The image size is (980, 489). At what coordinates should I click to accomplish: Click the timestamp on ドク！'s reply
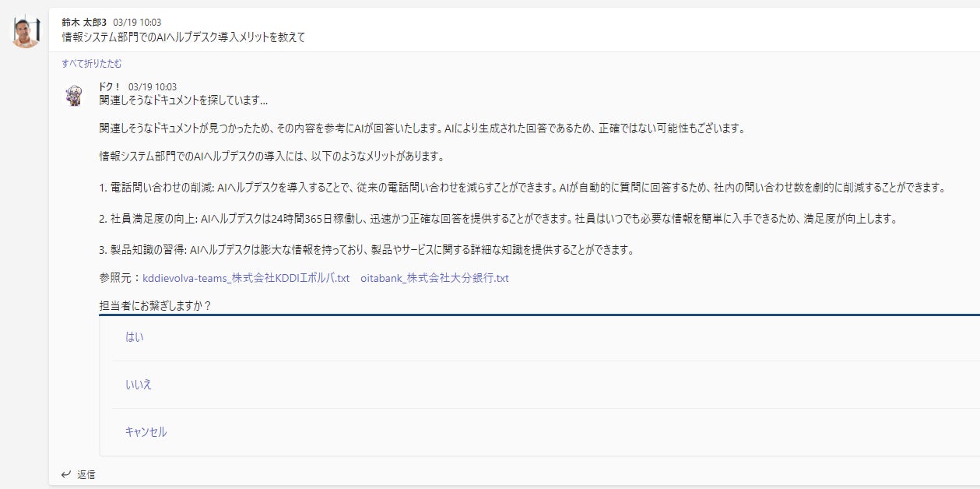click(152, 87)
